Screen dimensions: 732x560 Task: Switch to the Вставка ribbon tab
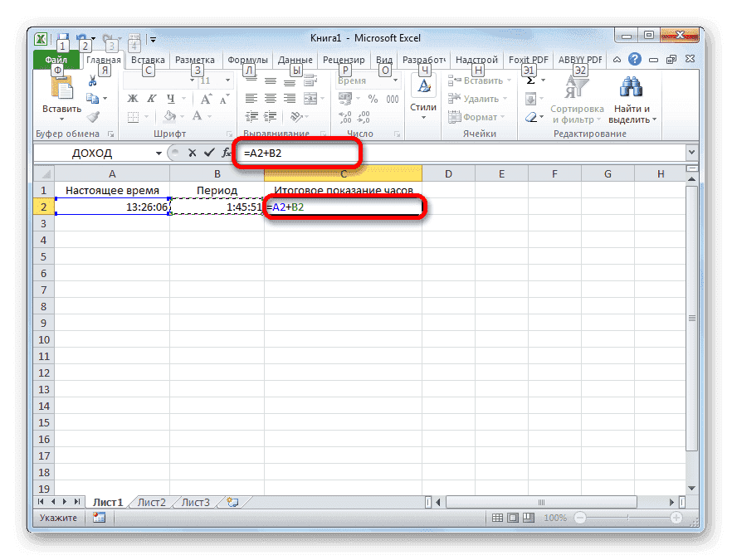tap(147, 60)
